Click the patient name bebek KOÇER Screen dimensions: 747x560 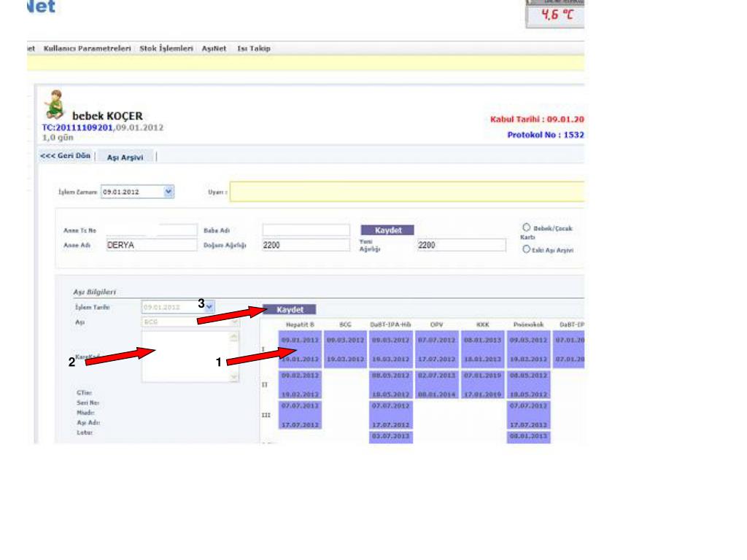coord(108,116)
